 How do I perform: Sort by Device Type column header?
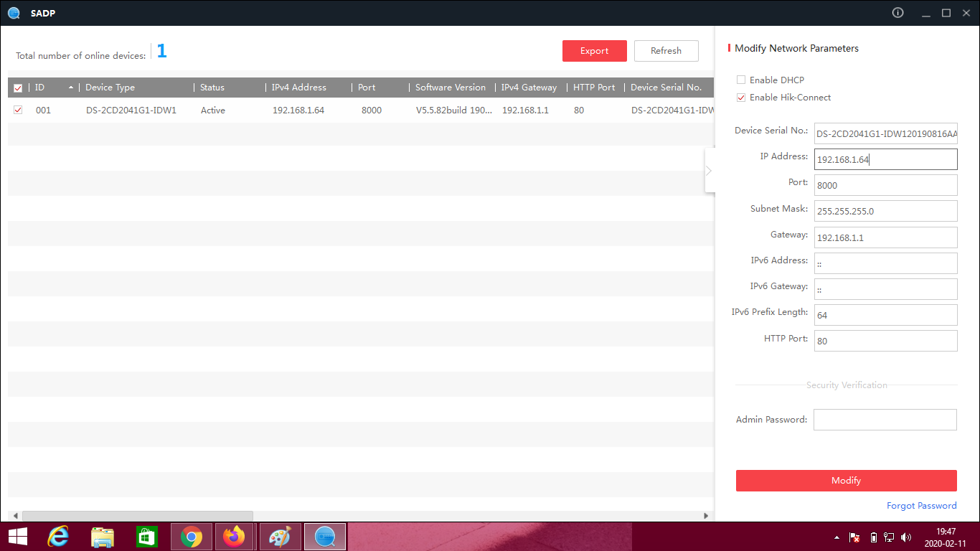[x=136, y=88]
